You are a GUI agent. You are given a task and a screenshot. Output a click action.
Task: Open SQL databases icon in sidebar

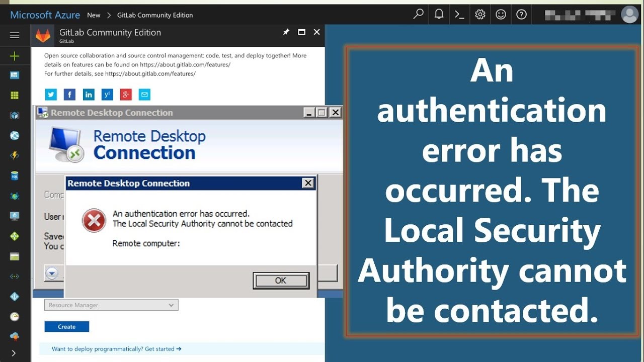click(x=15, y=176)
